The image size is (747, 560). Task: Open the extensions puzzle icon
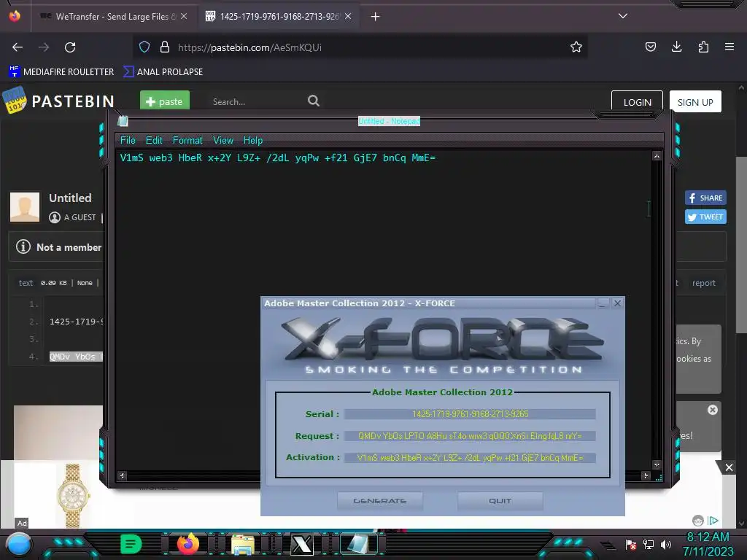tap(703, 47)
